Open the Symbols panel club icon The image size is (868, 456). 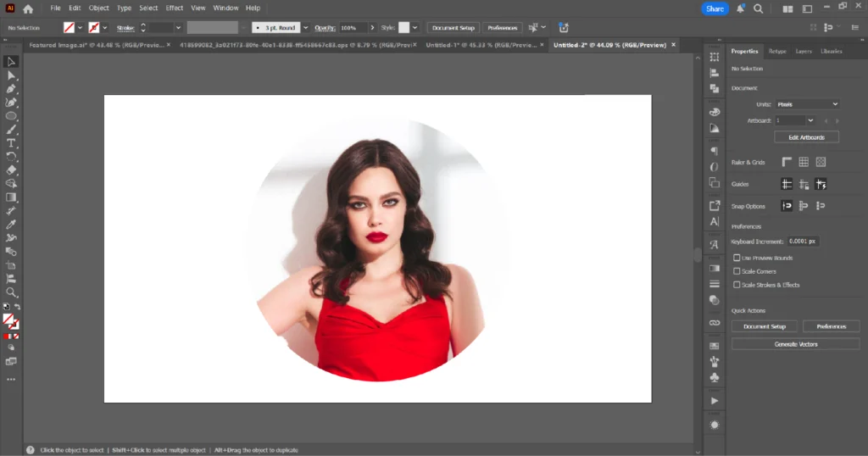click(x=715, y=377)
